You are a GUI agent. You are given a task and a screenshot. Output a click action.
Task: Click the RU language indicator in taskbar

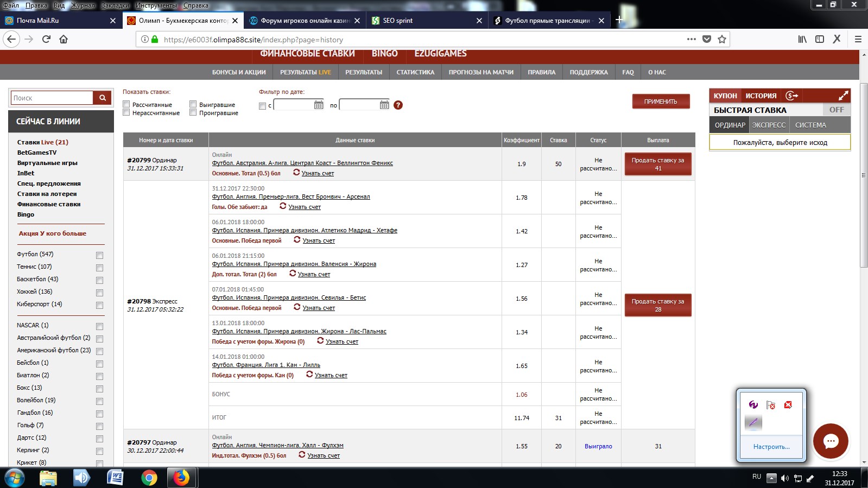coord(757,476)
